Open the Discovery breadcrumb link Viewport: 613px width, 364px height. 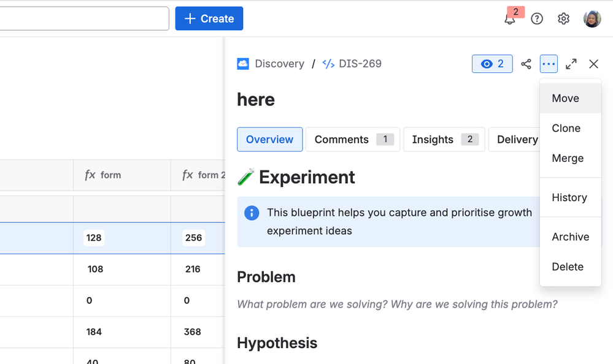tap(279, 64)
